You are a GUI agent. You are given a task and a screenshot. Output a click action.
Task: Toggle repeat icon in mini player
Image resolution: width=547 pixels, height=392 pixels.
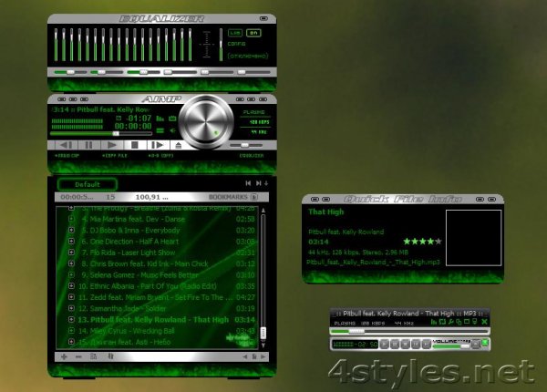[x=443, y=322]
